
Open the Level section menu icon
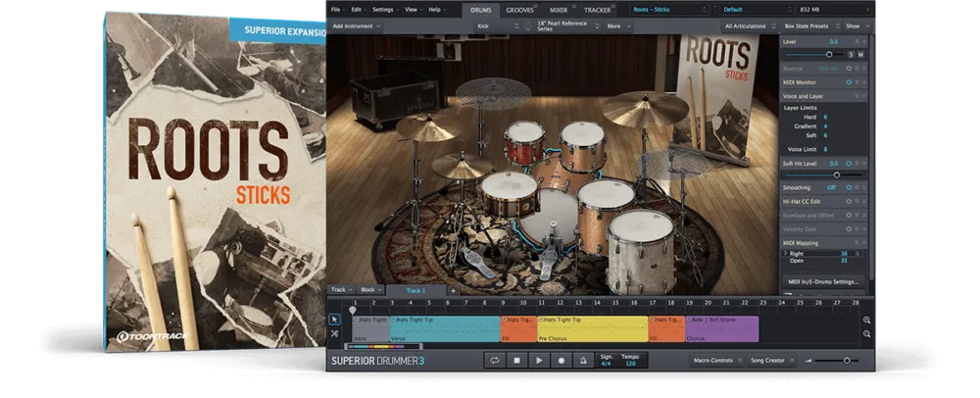click(857, 41)
